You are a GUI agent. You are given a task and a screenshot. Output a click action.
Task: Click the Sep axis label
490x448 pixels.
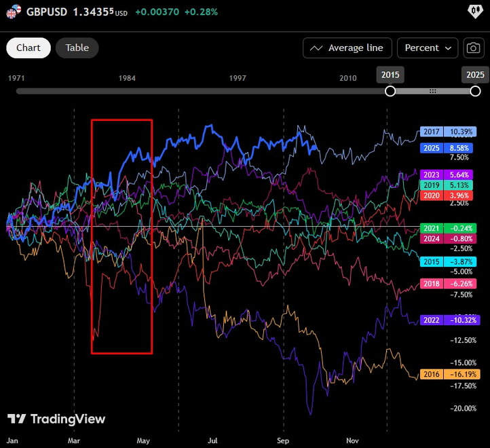point(283,441)
